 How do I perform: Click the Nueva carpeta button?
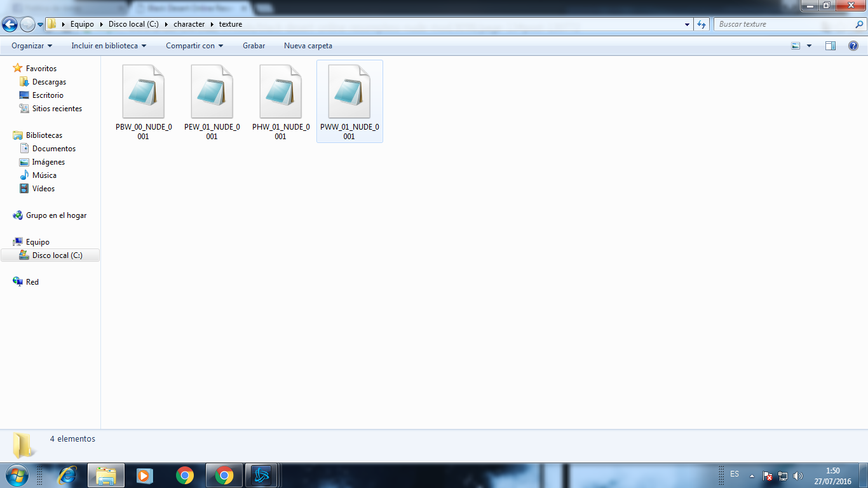[x=308, y=46]
